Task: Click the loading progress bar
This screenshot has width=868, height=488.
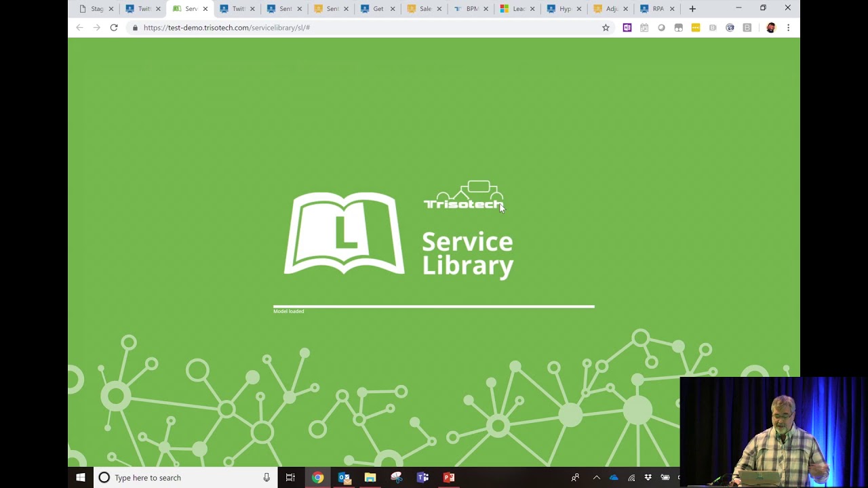Action: (x=434, y=306)
